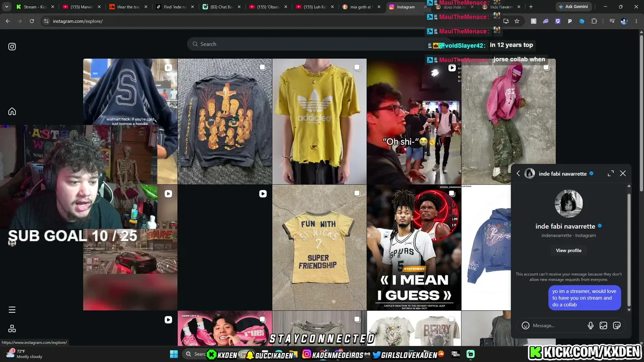
Task: Open a new browser tab
Action: click(531, 7)
